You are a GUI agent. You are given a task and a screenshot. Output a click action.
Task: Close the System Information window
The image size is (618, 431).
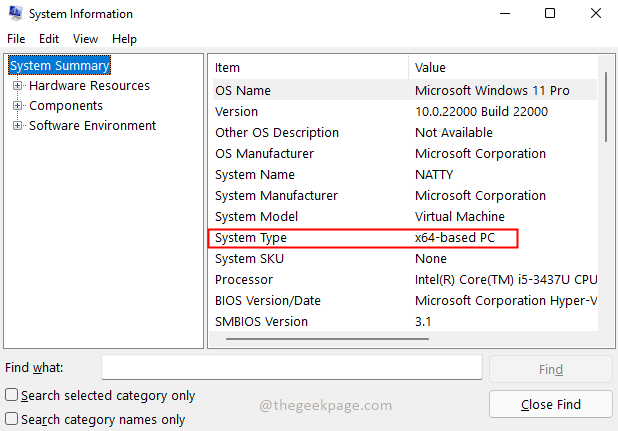596,13
